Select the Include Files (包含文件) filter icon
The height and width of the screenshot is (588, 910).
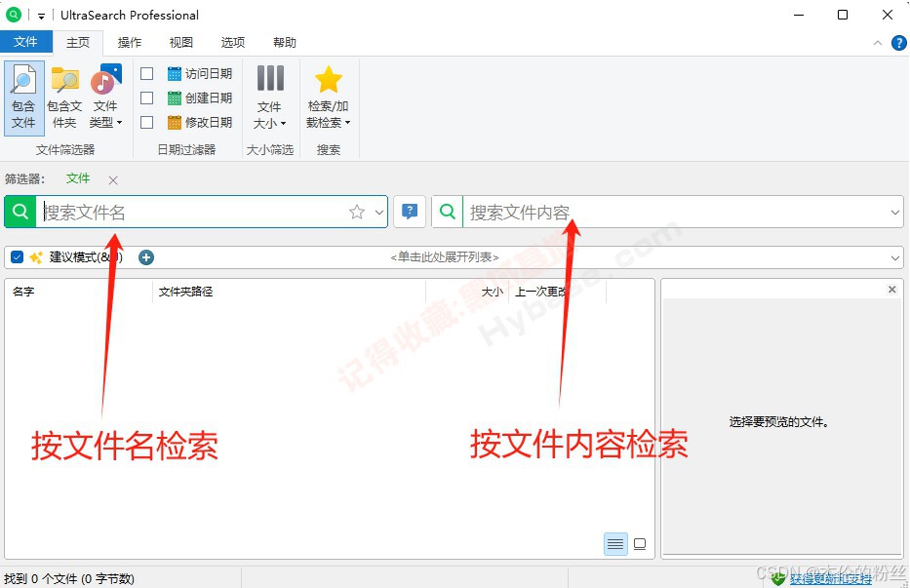[x=23, y=98]
